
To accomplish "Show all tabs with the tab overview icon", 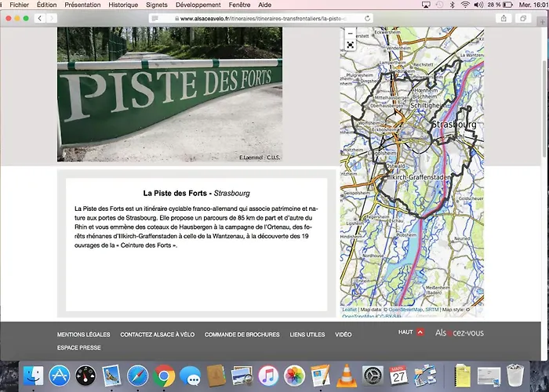I will click(x=523, y=18).
